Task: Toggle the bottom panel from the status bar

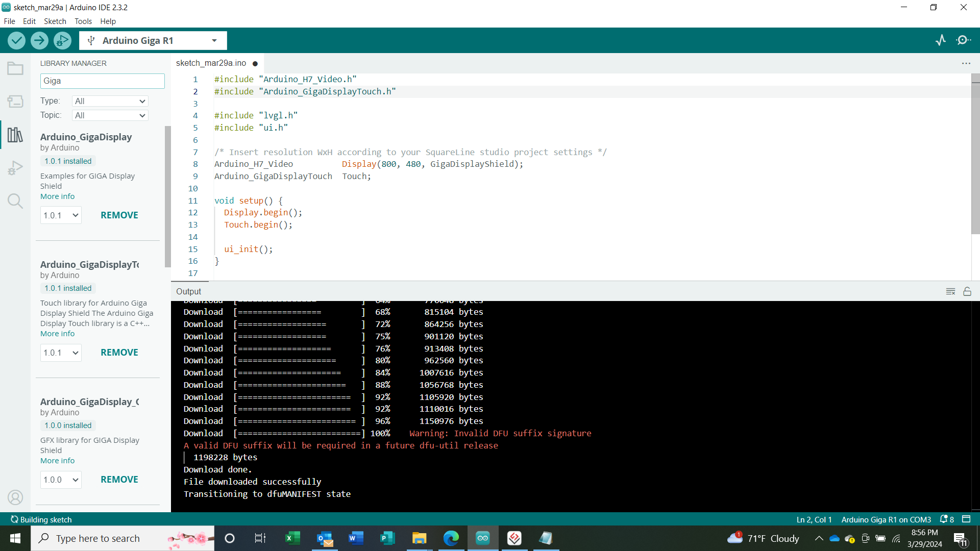Action: pos(966,519)
